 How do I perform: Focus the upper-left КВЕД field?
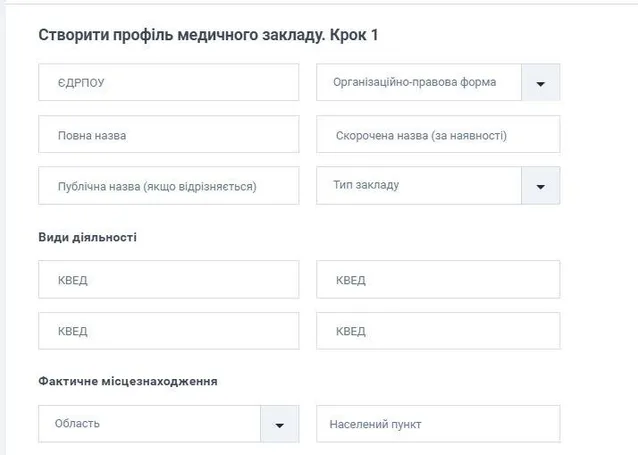(168, 280)
